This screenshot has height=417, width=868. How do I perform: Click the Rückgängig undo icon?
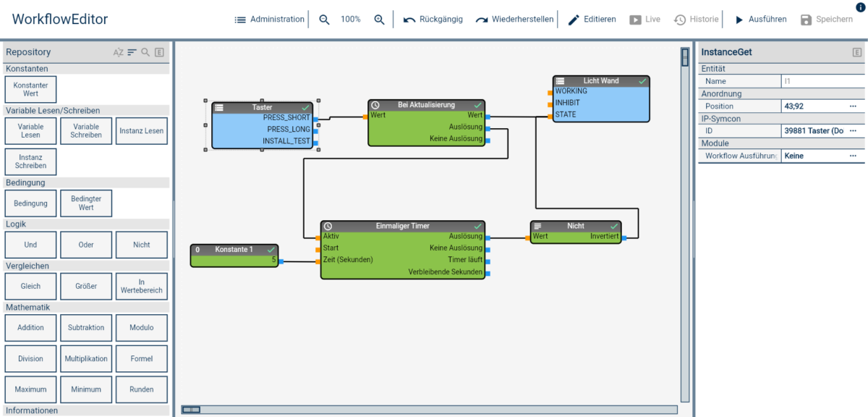(409, 19)
